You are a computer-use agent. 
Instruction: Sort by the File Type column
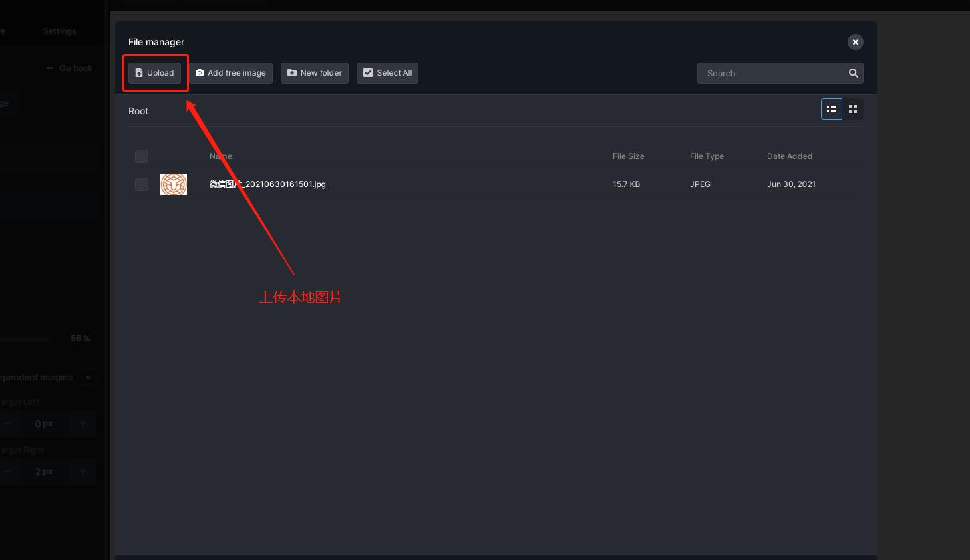[x=707, y=156]
